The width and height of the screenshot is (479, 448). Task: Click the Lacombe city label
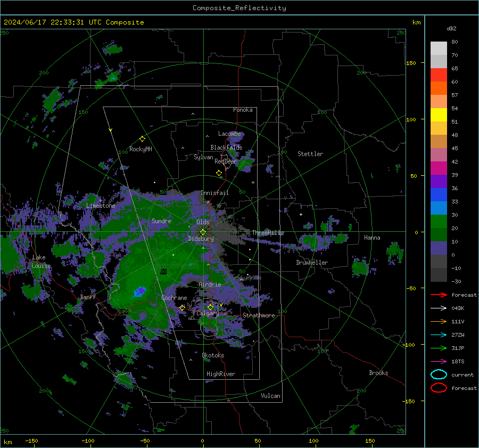coord(229,134)
